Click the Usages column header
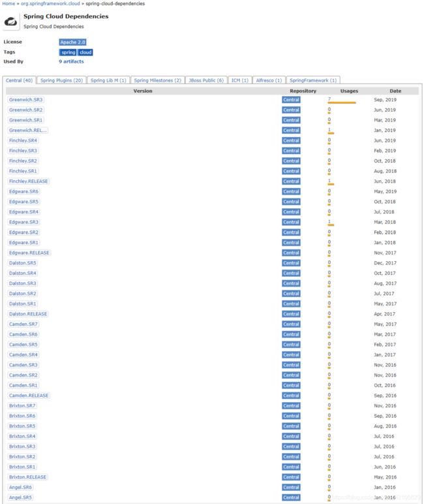The height and width of the screenshot is (504, 424). click(349, 91)
